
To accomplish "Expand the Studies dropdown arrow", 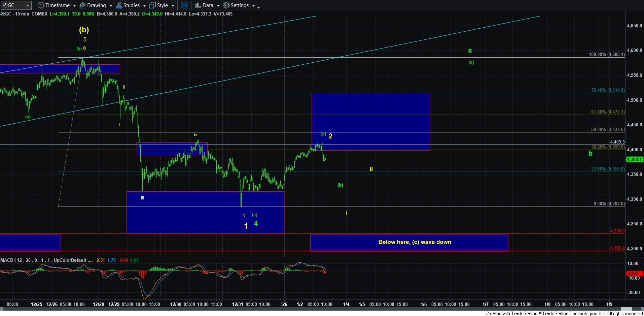I will [x=144, y=6].
